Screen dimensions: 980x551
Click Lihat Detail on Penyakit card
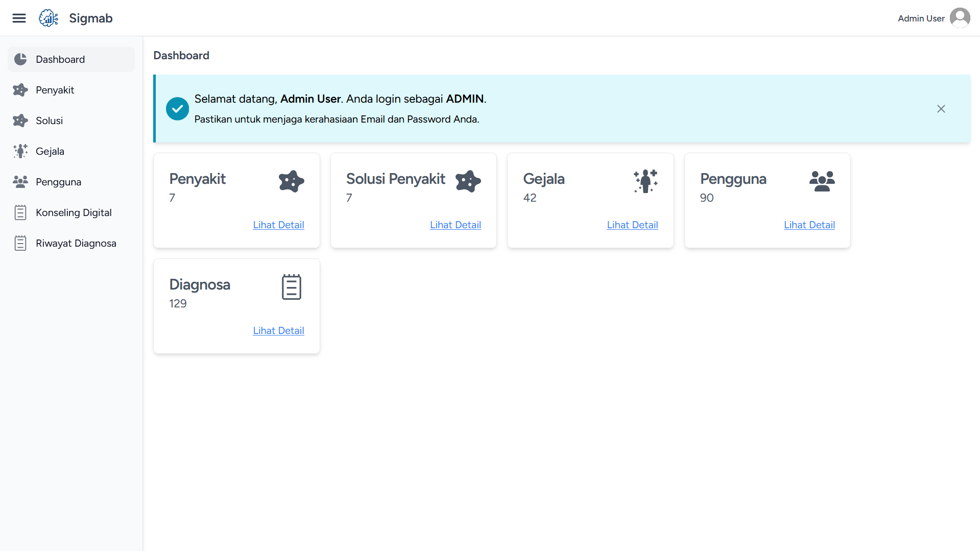[x=278, y=225]
